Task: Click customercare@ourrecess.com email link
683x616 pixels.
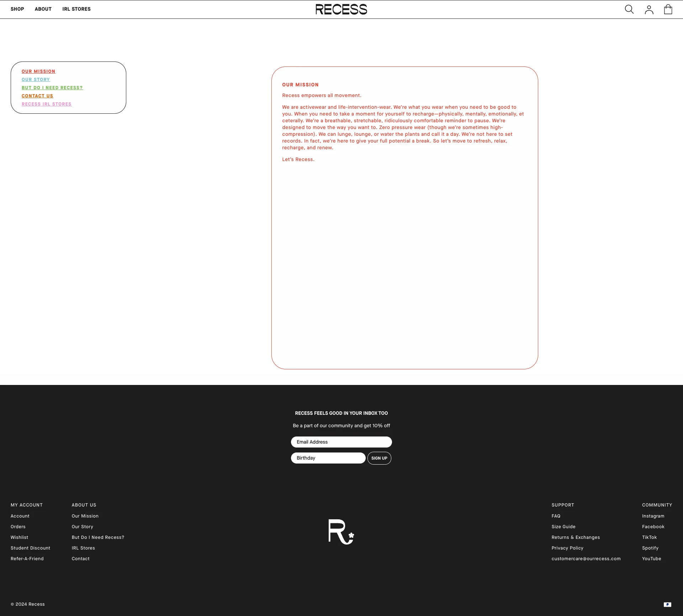Action: pyautogui.click(x=586, y=559)
